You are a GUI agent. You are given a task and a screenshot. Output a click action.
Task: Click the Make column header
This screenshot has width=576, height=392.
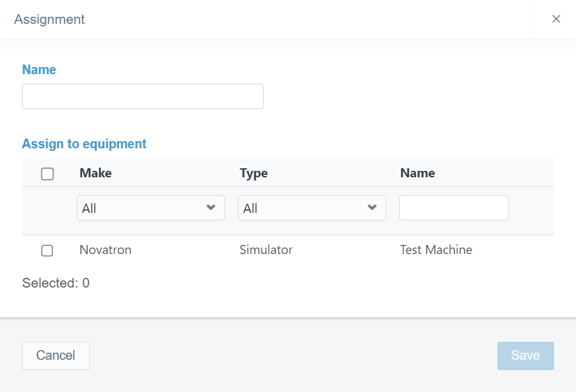95,173
